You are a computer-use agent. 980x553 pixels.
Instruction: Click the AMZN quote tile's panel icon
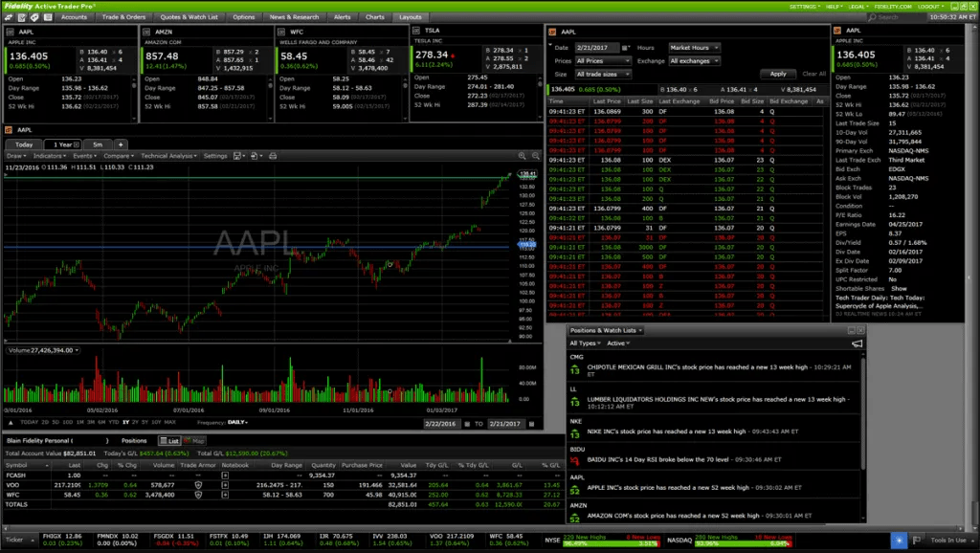coord(146,32)
